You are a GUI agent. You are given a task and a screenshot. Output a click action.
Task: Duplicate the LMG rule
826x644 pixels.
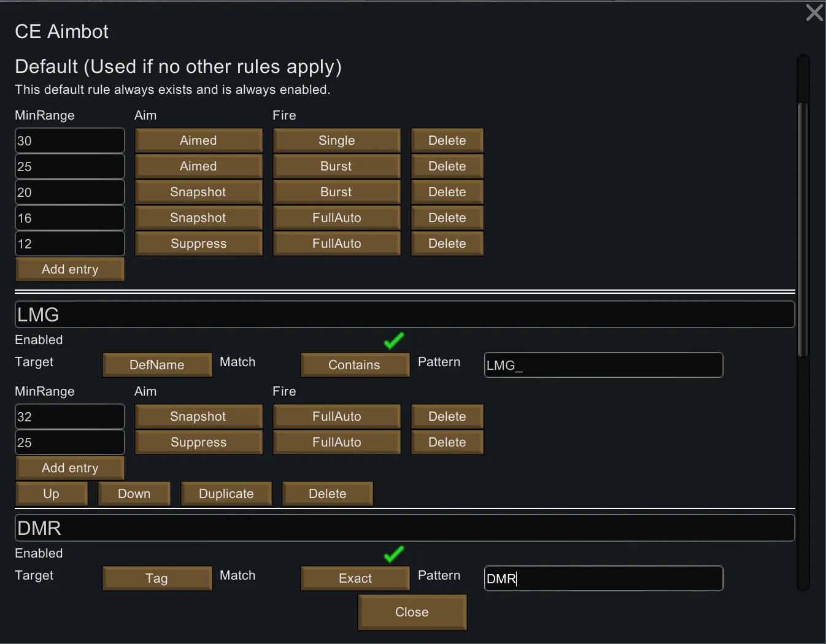(226, 494)
